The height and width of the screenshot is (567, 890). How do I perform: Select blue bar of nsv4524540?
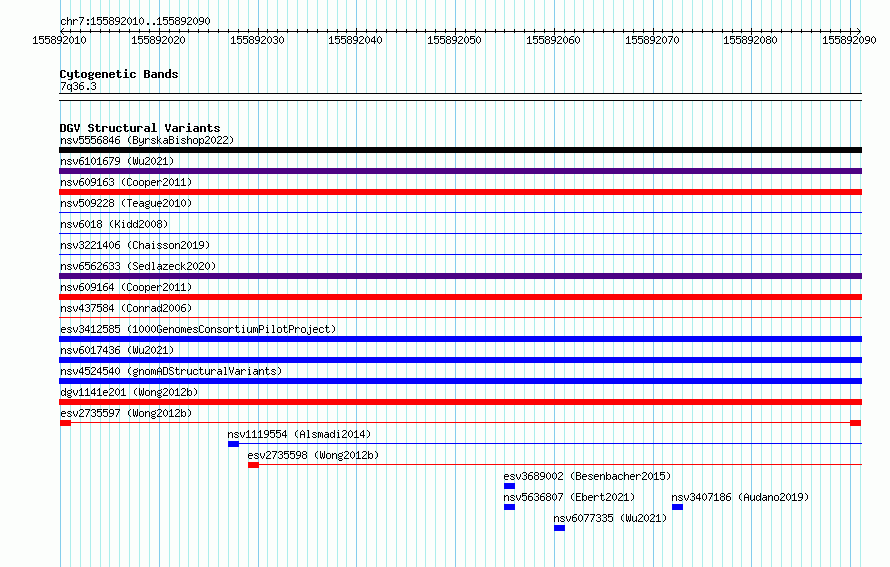[x=460, y=381]
